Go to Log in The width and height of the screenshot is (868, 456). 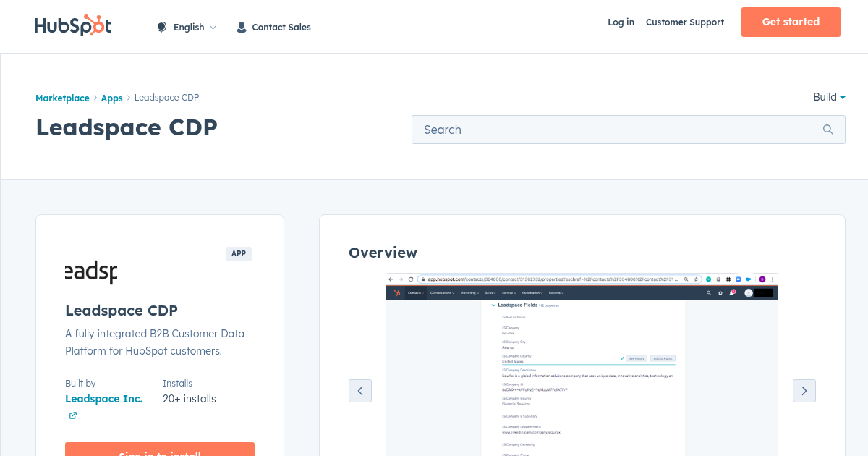click(621, 22)
